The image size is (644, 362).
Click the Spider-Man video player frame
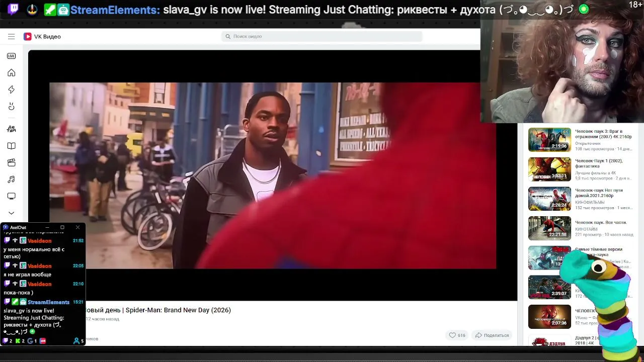273,175
